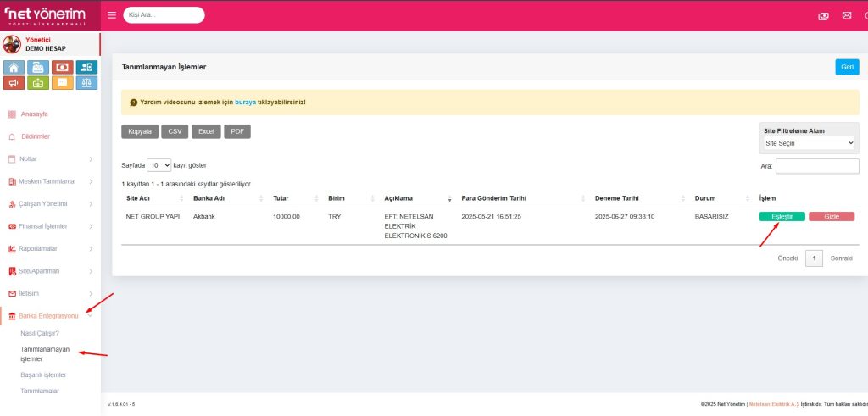The image size is (868, 416).
Task: Click the blue home shortcut tile
Action: [14, 67]
